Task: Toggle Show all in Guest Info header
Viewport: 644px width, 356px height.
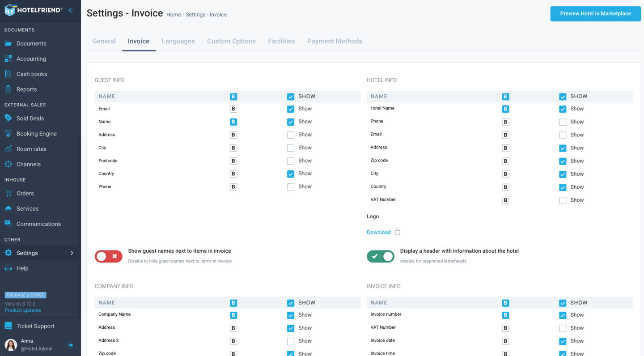Action: 291,96
